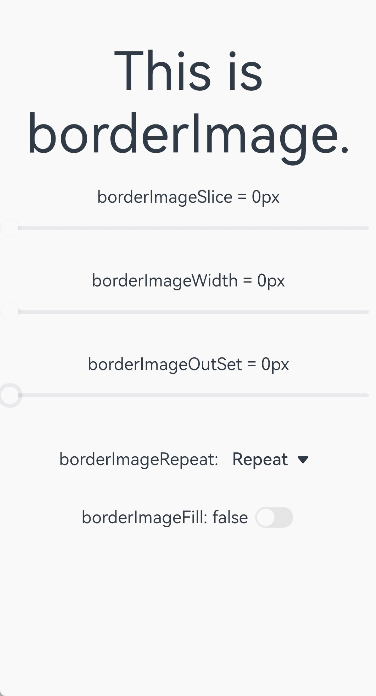Click the borderImageOutSet slider thumb
The image size is (376, 696).
click(x=10, y=395)
